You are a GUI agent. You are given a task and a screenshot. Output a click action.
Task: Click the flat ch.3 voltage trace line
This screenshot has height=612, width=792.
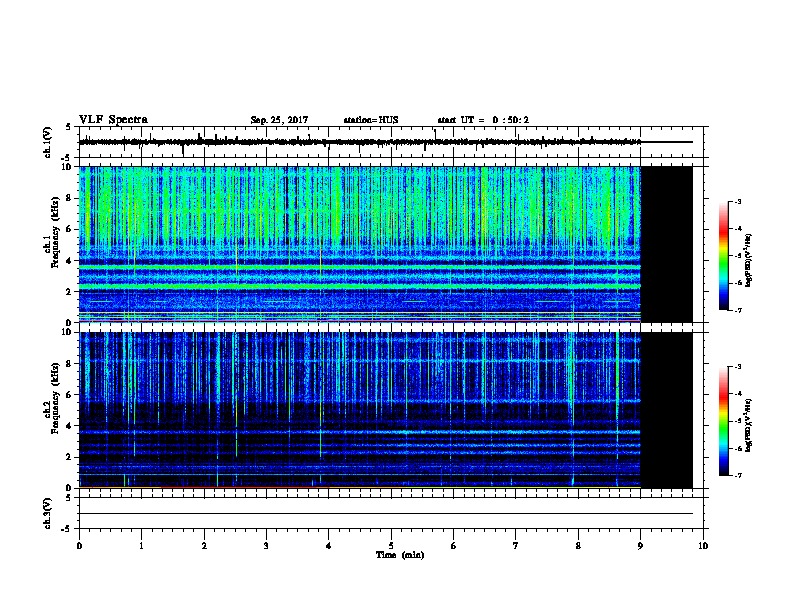coord(386,514)
